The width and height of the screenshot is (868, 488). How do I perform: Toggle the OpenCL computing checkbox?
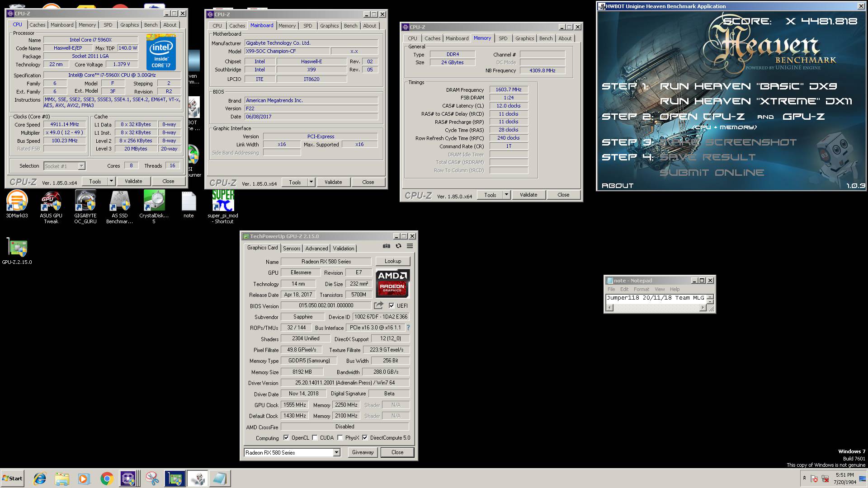tap(286, 438)
